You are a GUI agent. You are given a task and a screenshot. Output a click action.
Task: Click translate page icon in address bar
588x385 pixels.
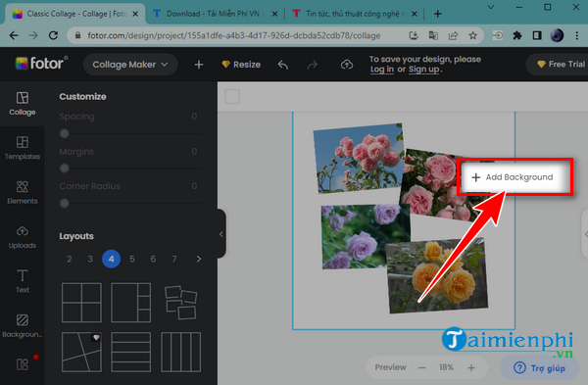point(433,35)
